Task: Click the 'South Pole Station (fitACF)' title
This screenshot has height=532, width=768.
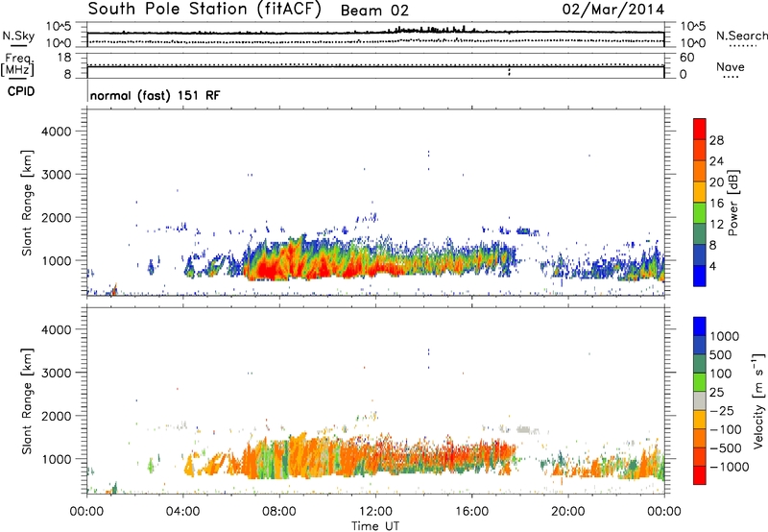Action: 204,10
